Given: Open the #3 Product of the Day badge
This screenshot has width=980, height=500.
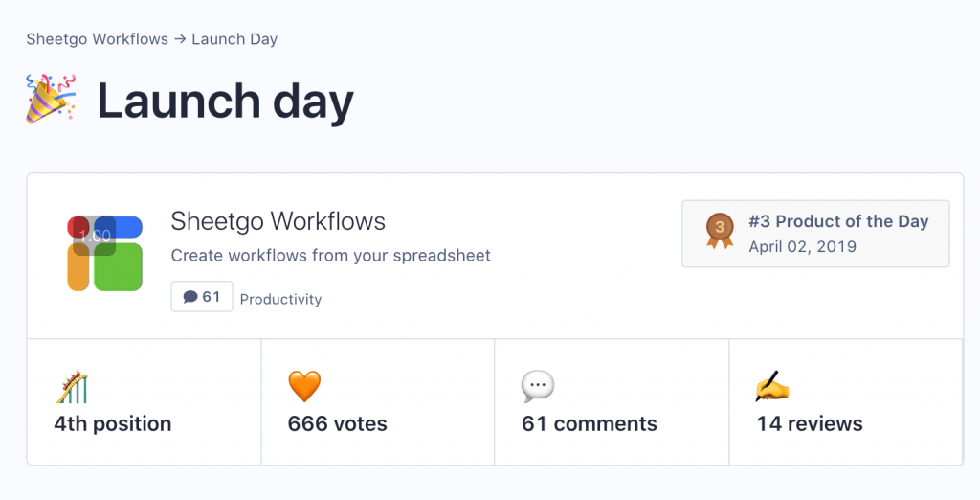Looking at the screenshot, I should [x=815, y=234].
